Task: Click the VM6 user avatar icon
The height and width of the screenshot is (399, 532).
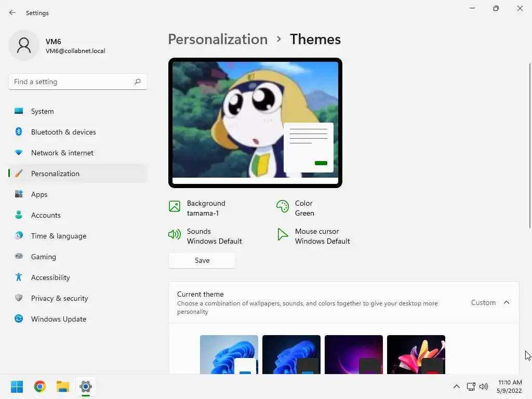Action: click(x=24, y=45)
